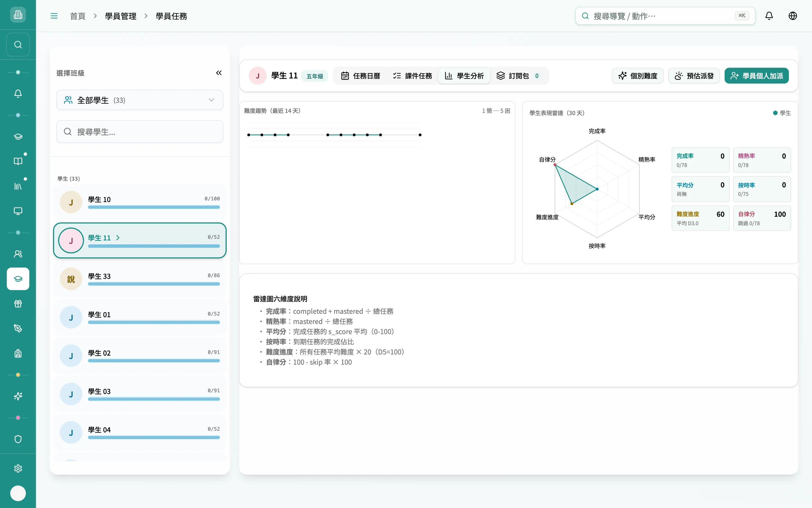This screenshot has width=812, height=508.
Task: Collapse the class selection panel
Action: coord(219,73)
